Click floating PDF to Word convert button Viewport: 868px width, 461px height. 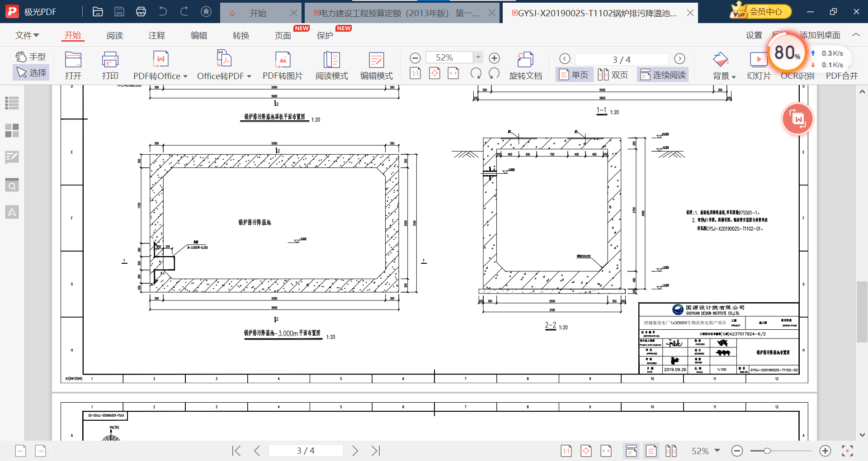coord(797,119)
